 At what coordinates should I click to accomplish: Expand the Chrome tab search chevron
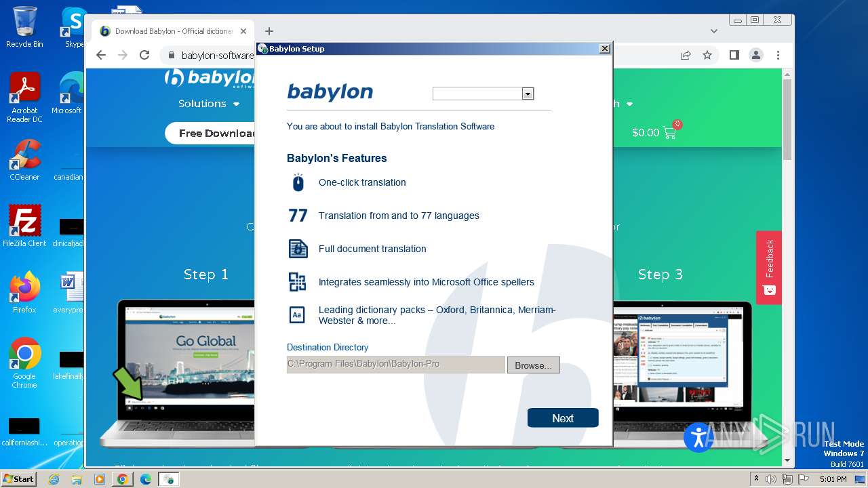[x=714, y=31]
